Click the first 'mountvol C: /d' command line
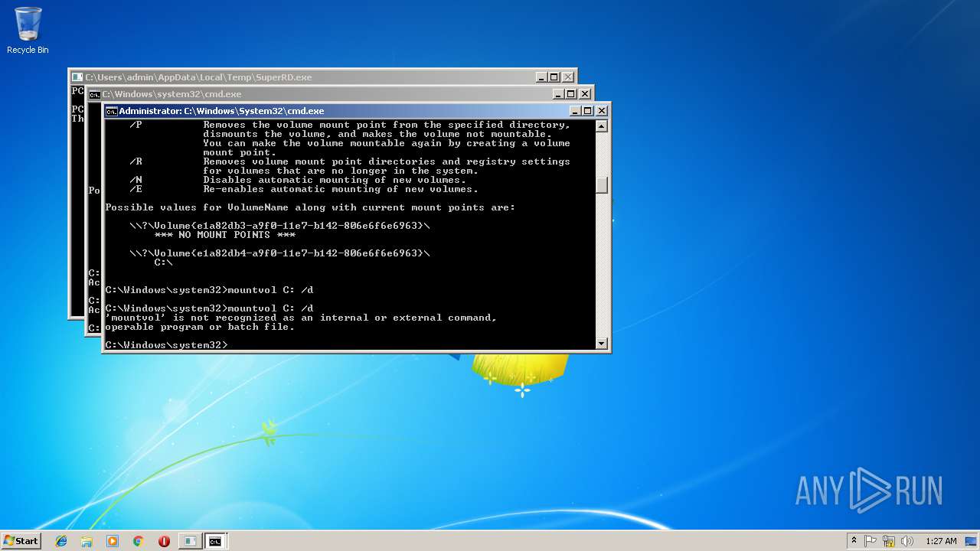Screen dimensions: 980x551 [209, 290]
